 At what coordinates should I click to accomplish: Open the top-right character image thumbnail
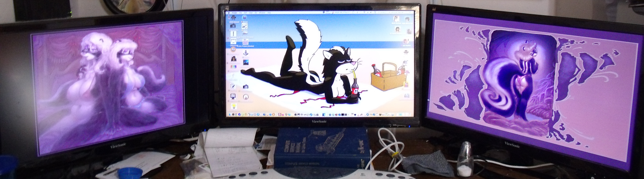(408, 19)
